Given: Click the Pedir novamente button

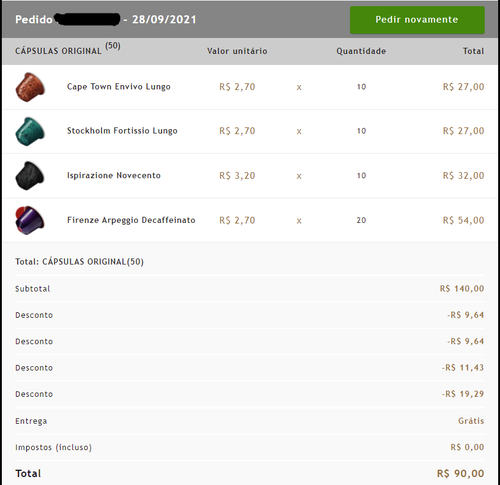Looking at the screenshot, I should [x=417, y=20].
